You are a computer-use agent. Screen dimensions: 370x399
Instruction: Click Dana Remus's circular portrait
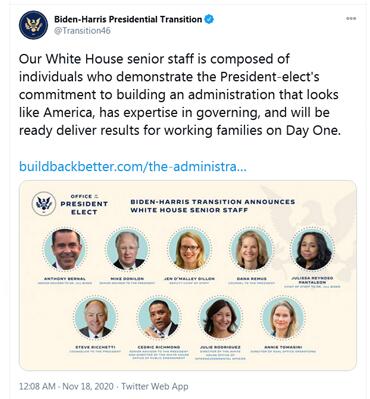coord(251,250)
